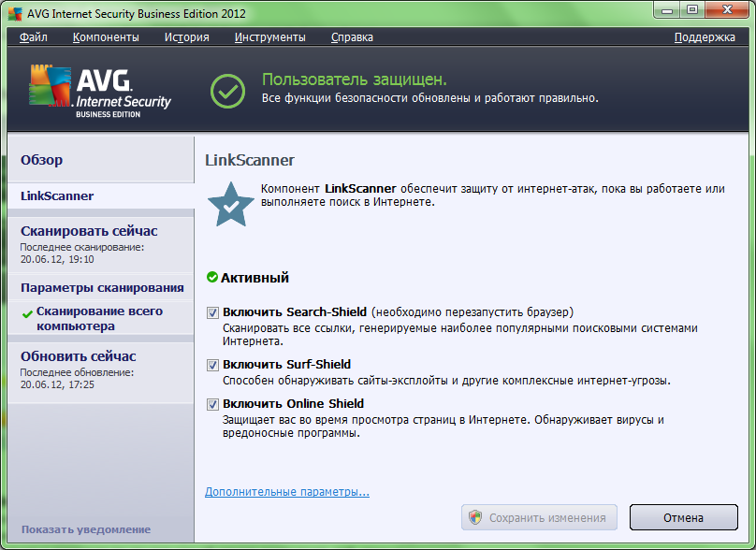Go to the Обзор overview section
Image resolution: width=756 pixels, height=550 pixels.
click(101, 160)
